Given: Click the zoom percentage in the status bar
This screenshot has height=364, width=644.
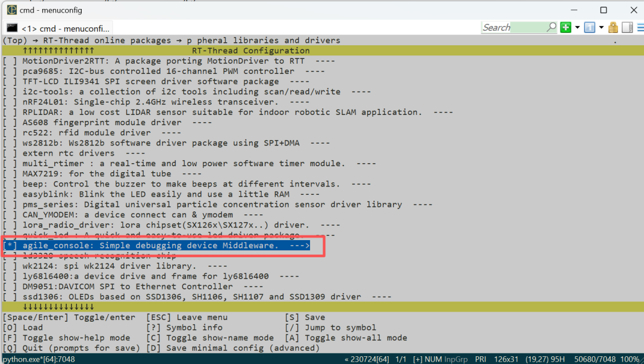Looking at the screenshot, I should pos(630,359).
